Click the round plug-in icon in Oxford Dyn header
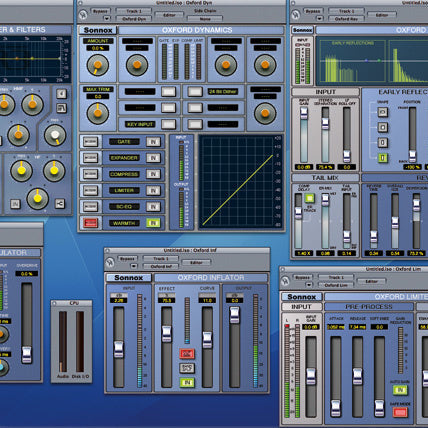 point(83,15)
